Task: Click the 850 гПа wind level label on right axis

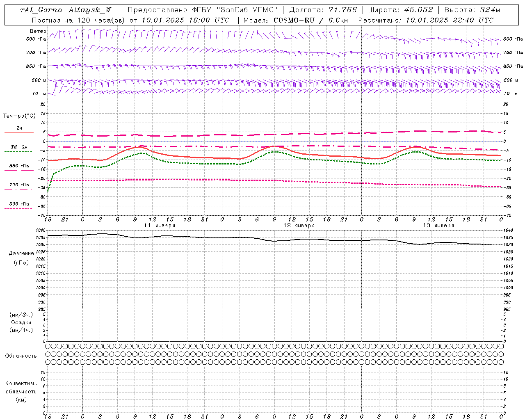Action: 513,66
